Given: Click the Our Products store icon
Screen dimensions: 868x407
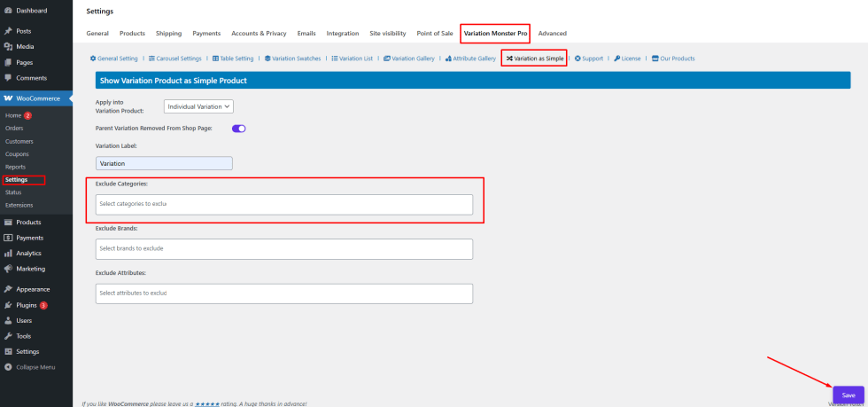Looking at the screenshot, I should point(655,59).
